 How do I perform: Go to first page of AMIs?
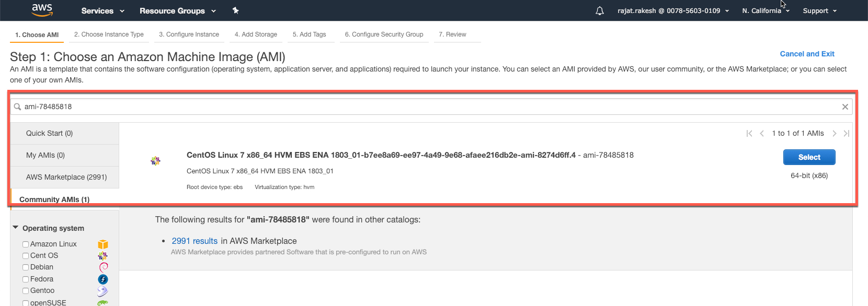749,134
